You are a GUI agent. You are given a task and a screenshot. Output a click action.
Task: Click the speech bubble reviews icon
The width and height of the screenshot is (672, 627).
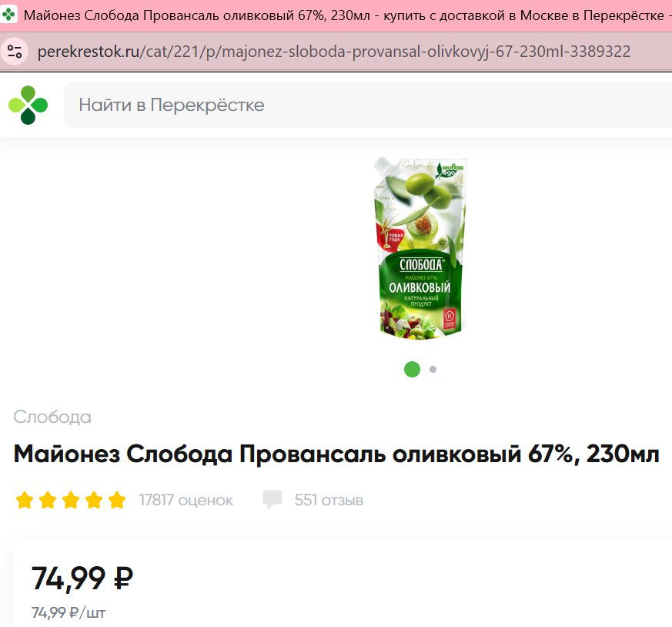pos(272,500)
